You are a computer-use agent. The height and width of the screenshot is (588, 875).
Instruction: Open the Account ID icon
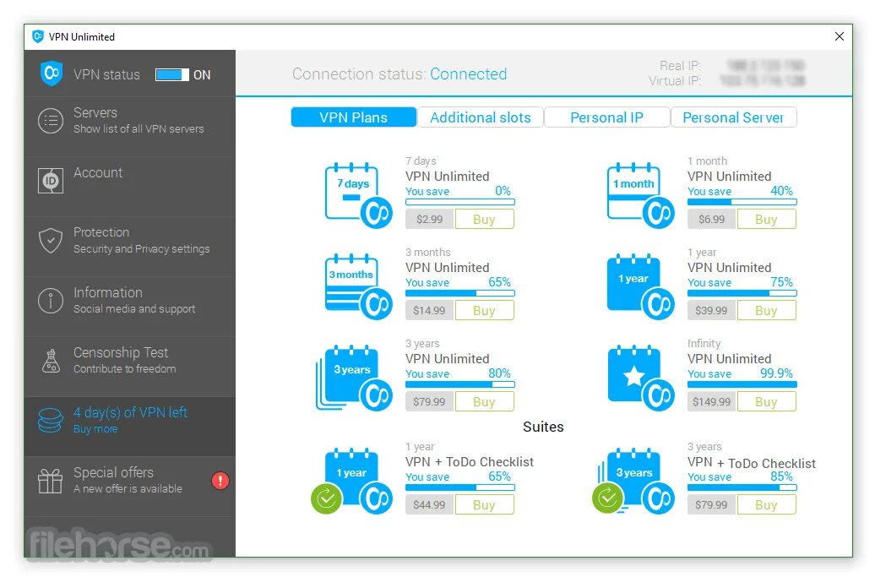pos(50,181)
